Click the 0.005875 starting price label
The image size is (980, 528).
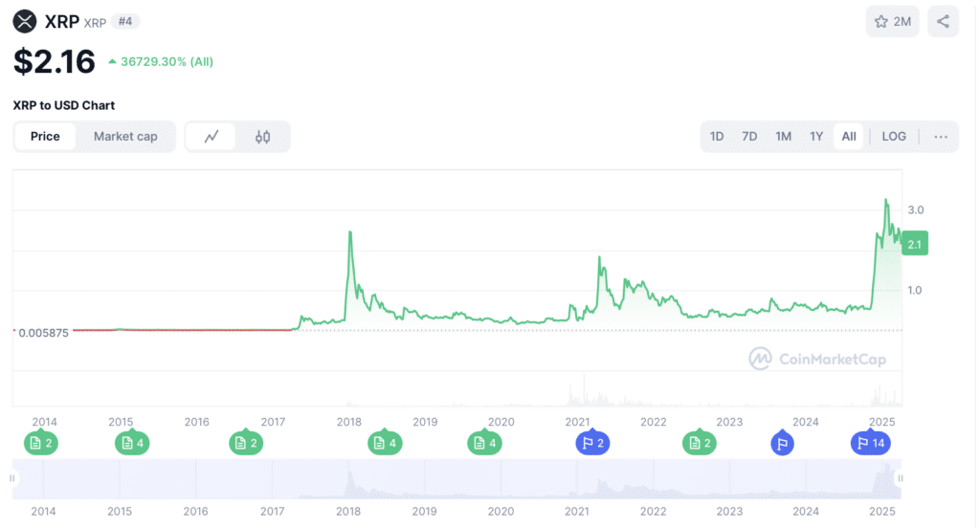pyautogui.click(x=43, y=333)
